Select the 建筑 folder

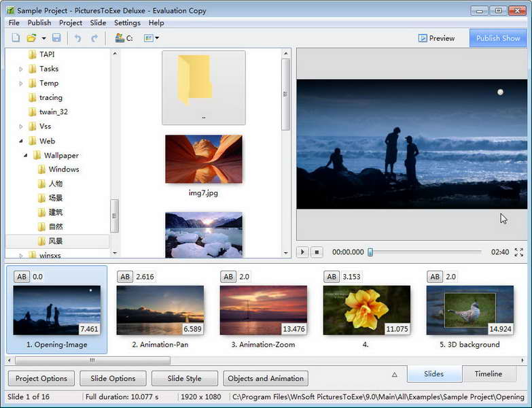50,212
